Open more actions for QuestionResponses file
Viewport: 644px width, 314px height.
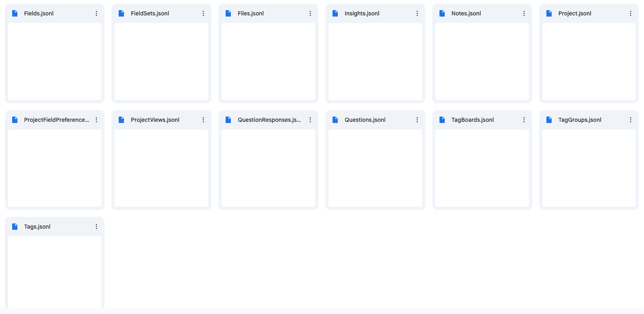310,120
